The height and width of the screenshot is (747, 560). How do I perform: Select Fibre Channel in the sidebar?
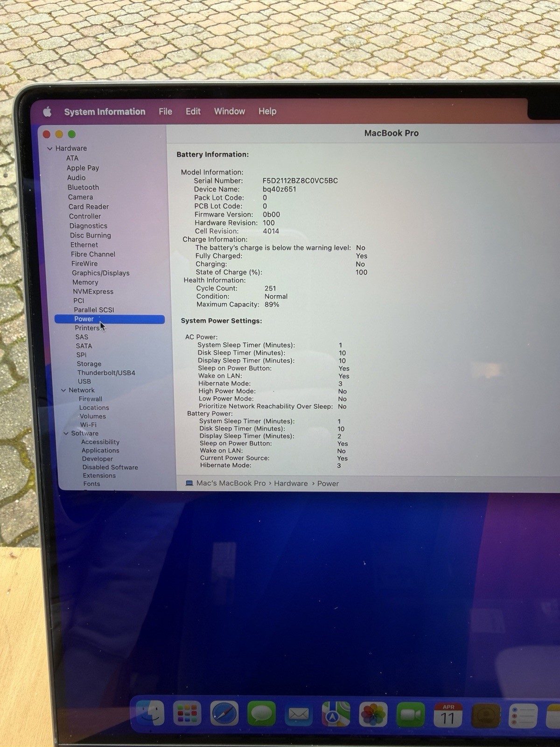(93, 254)
